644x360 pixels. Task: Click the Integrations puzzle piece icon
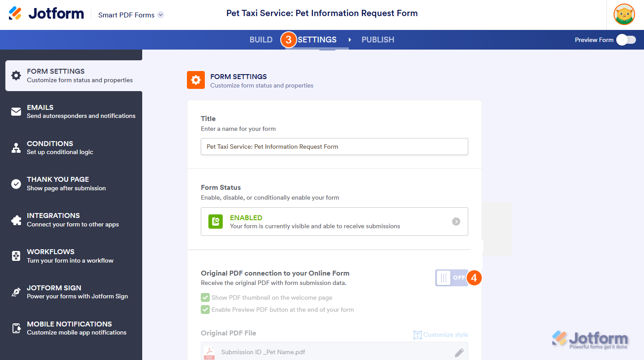(x=16, y=220)
